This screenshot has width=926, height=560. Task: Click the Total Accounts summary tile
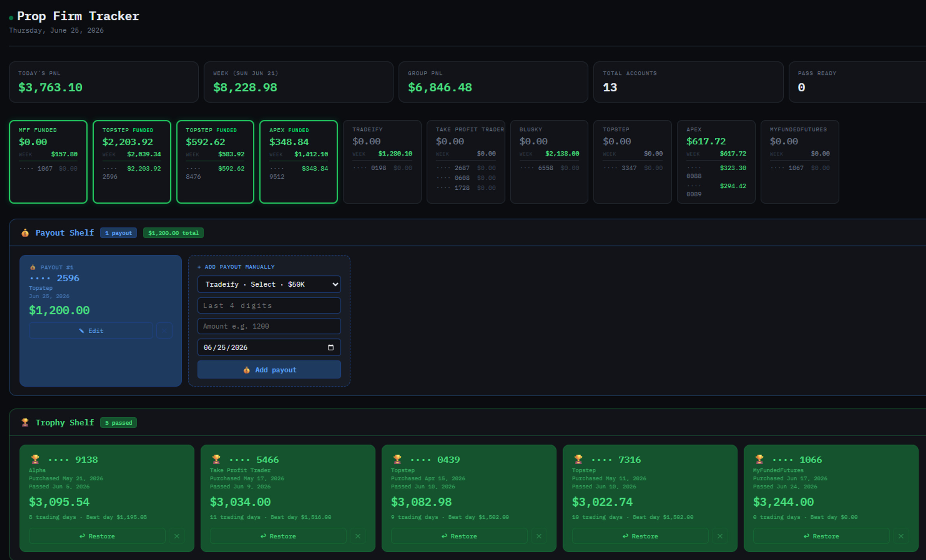(x=688, y=82)
